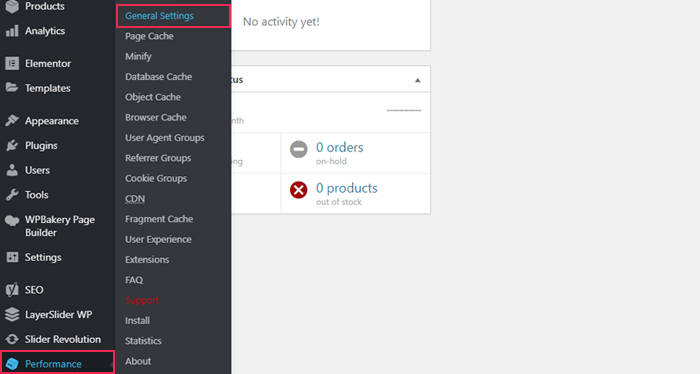The image size is (700, 374).
Task: Open Install submenu item
Action: 138,320
